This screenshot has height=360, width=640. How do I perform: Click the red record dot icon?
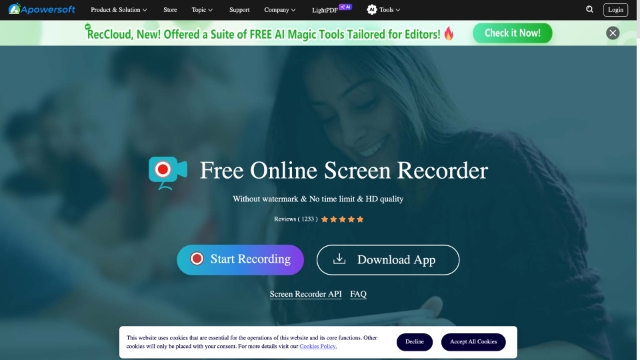(x=197, y=259)
